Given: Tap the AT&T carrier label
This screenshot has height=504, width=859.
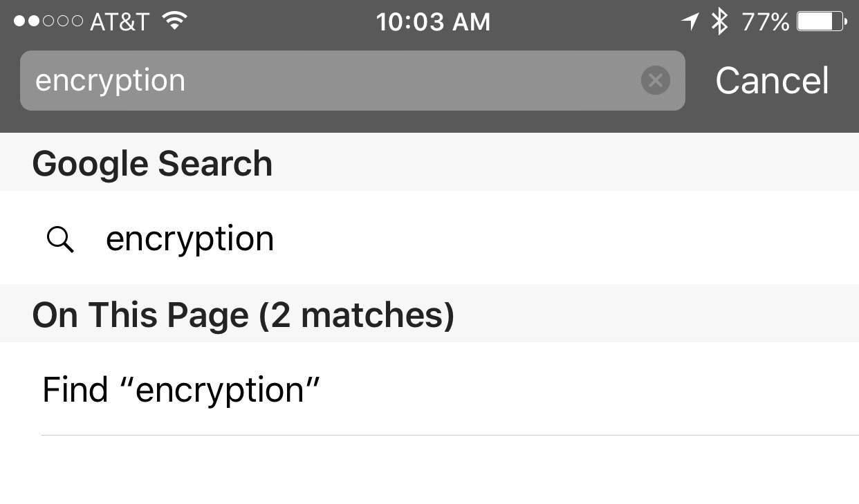Looking at the screenshot, I should (120, 22).
